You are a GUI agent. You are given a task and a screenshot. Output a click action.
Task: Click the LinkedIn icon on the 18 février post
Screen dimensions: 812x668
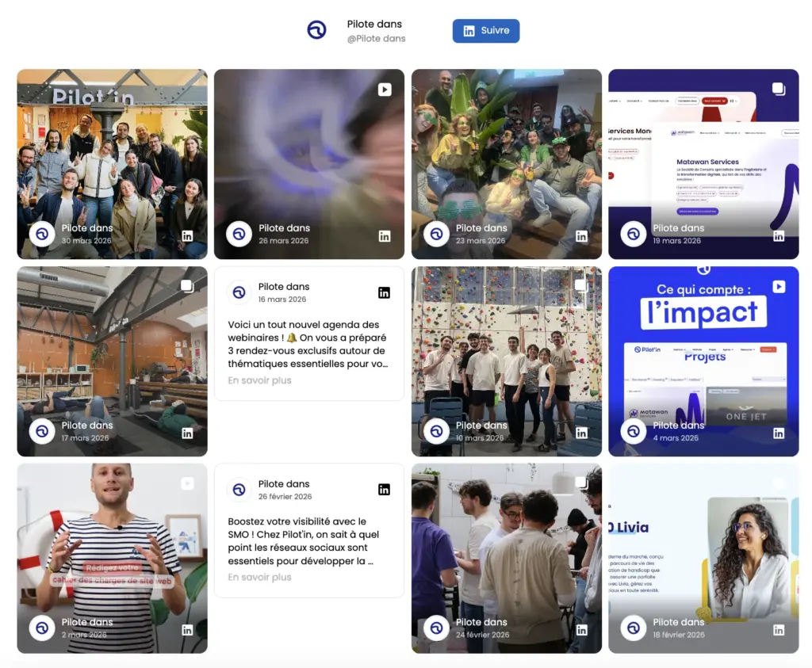[x=778, y=631]
